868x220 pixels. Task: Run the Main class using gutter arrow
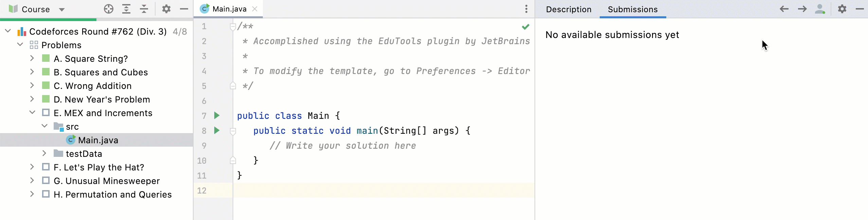[217, 115]
